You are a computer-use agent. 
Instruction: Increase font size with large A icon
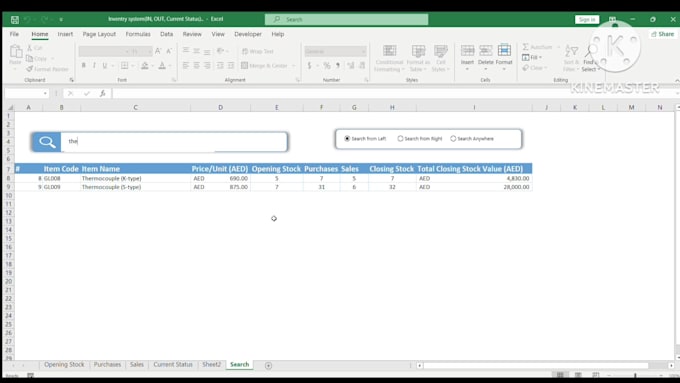(158, 51)
